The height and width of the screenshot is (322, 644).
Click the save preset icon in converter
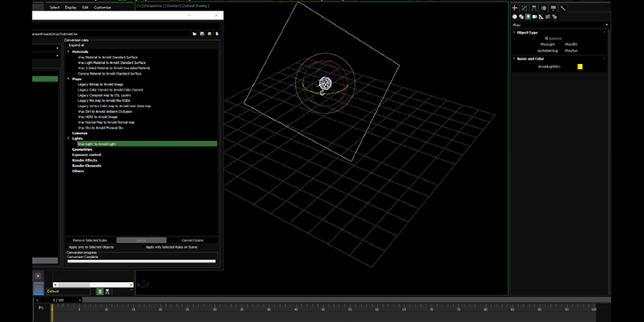tap(201, 34)
